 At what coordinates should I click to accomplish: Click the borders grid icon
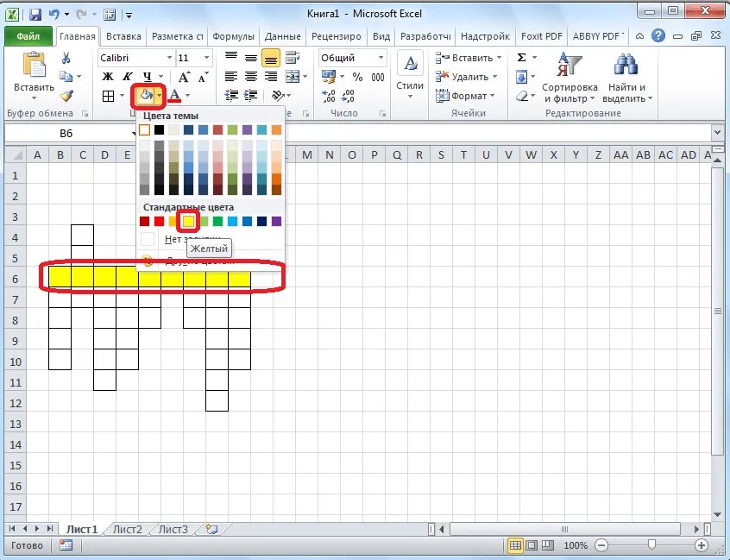(108, 96)
